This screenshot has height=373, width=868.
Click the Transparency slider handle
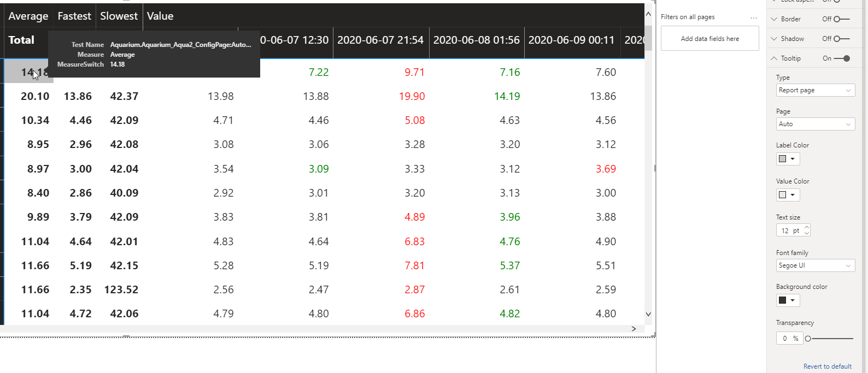click(x=808, y=339)
